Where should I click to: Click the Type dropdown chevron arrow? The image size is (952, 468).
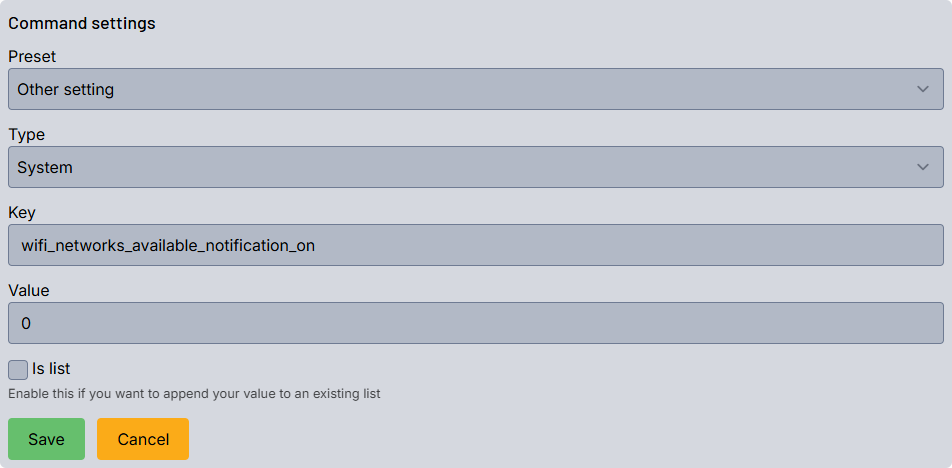pyautogui.click(x=922, y=167)
